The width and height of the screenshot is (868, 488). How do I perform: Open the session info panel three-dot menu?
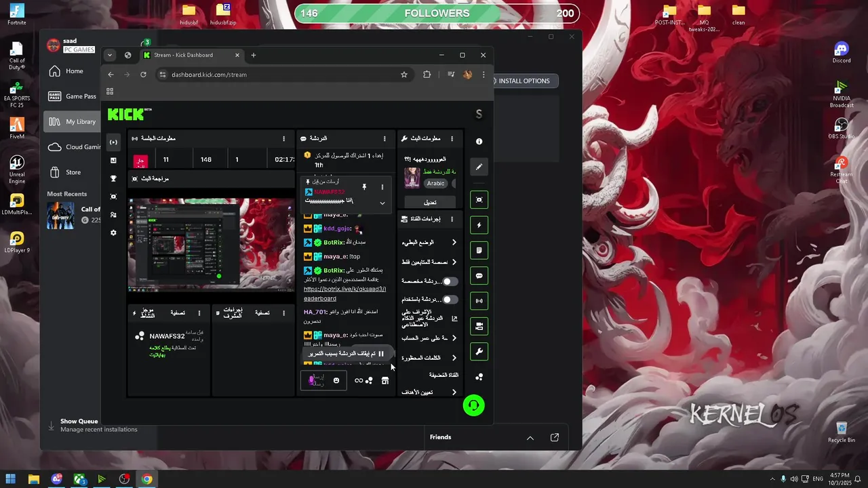point(283,138)
